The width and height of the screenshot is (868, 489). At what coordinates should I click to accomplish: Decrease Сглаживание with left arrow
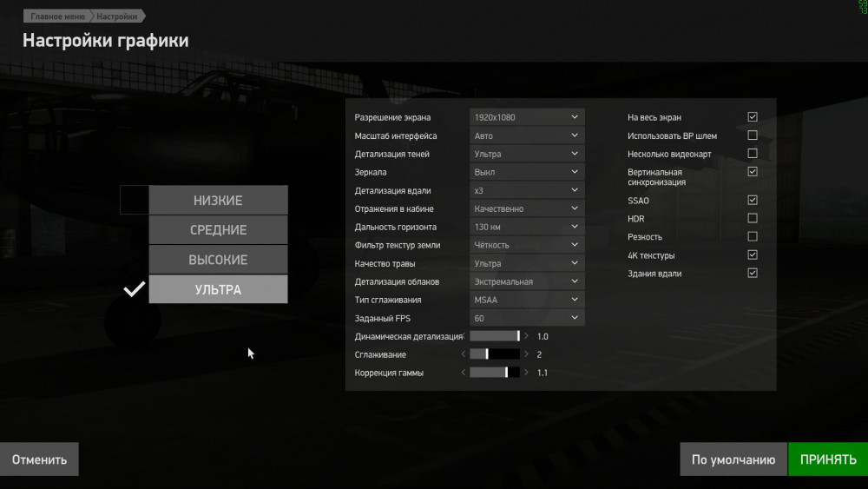click(x=464, y=354)
